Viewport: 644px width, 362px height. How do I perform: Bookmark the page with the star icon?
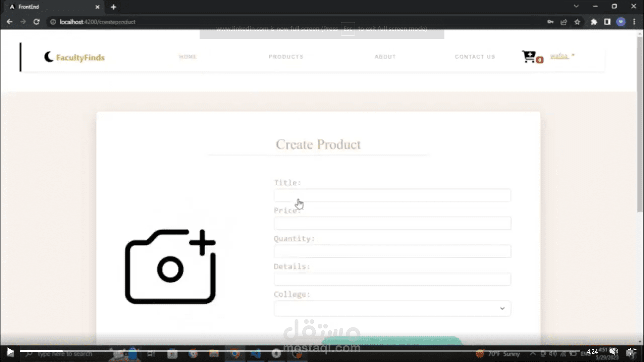(577, 22)
